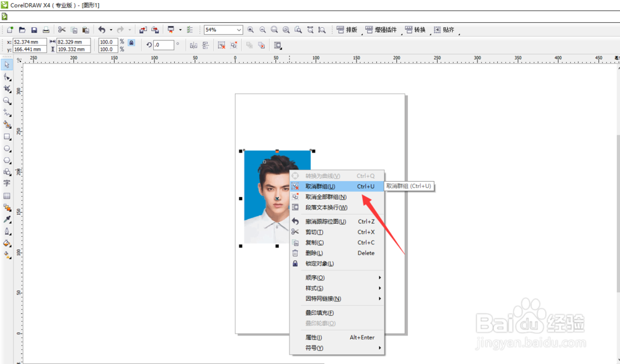Click the Wrap paragraph text icon in the property bar
This screenshot has width=620, height=364.
click(278, 45)
